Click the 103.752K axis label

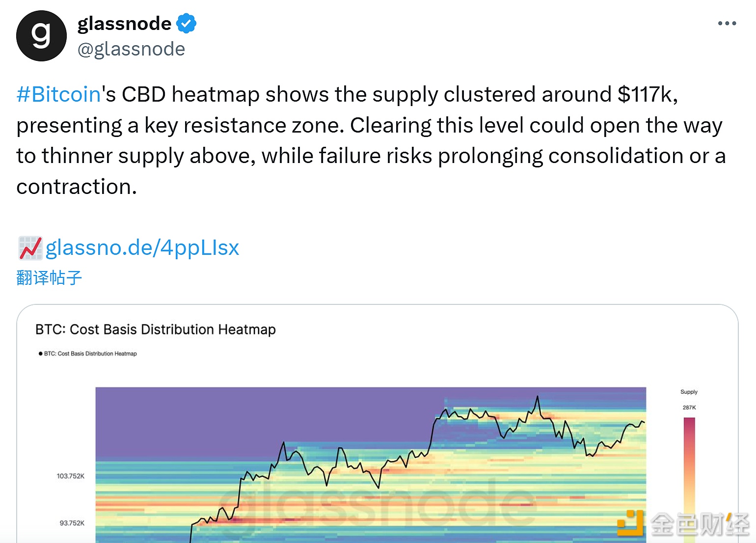click(71, 476)
